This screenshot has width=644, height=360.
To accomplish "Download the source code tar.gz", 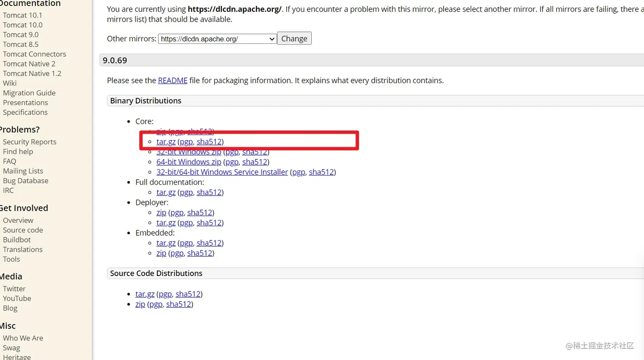I will point(145,294).
